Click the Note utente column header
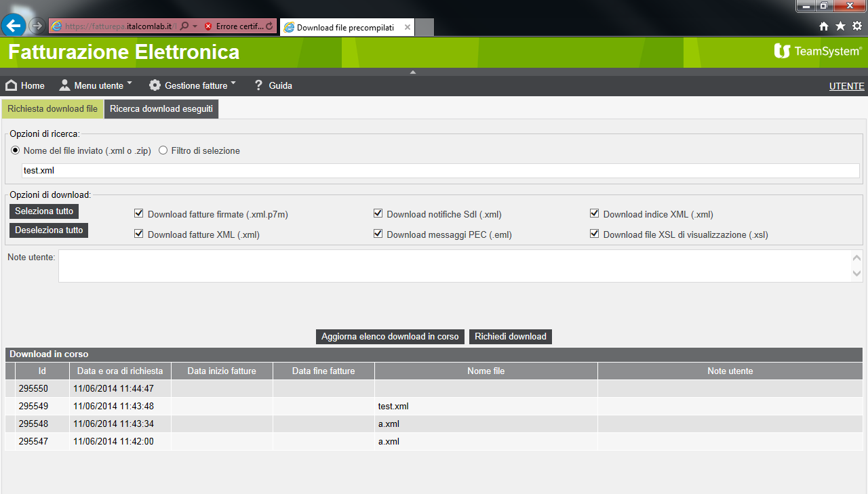868x494 pixels. point(730,371)
